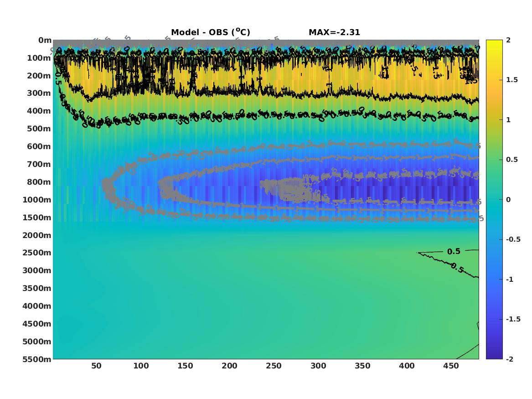Pick the '600m' depth axis label
This screenshot has height=399, width=532.
(x=39, y=146)
